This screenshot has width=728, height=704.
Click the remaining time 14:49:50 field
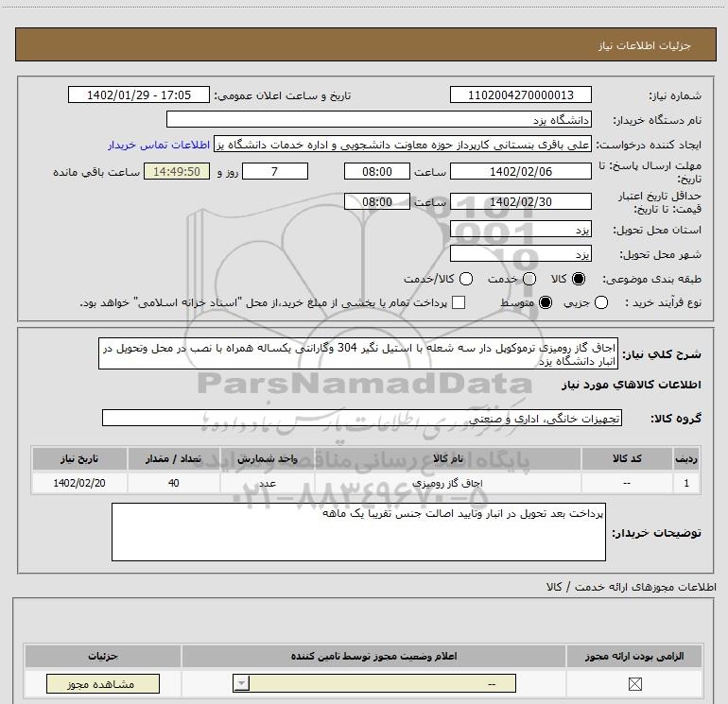(177, 171)
